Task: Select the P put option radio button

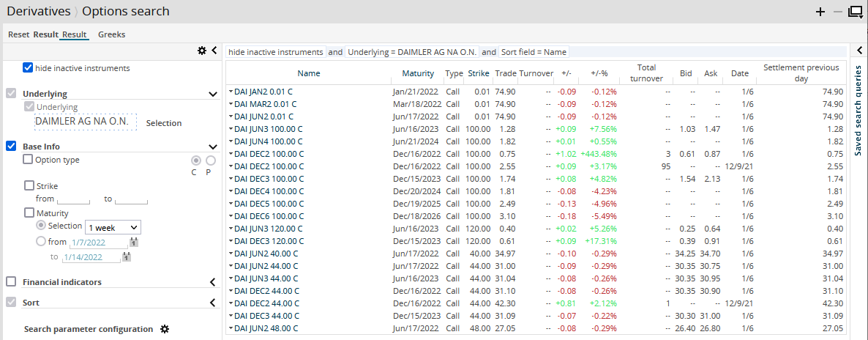Action: (211, 160)
